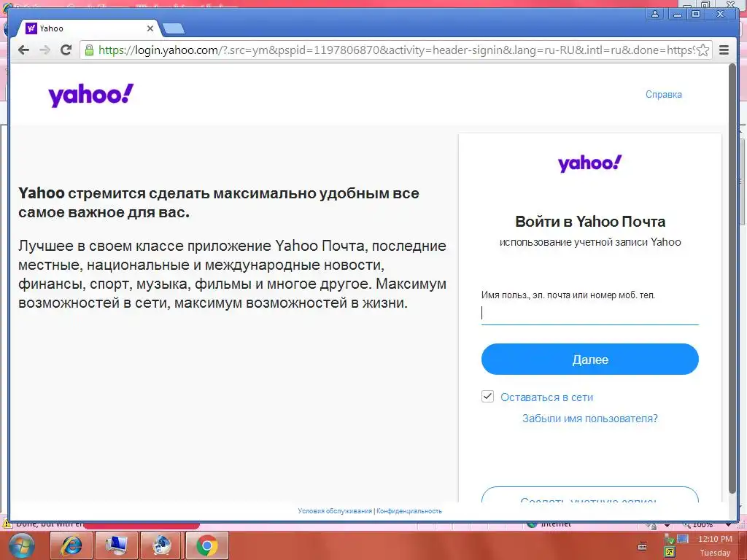Click the Войти в Yahoo Почта heading
Viewport: 747px width, 560px height.
click(589, 222)
